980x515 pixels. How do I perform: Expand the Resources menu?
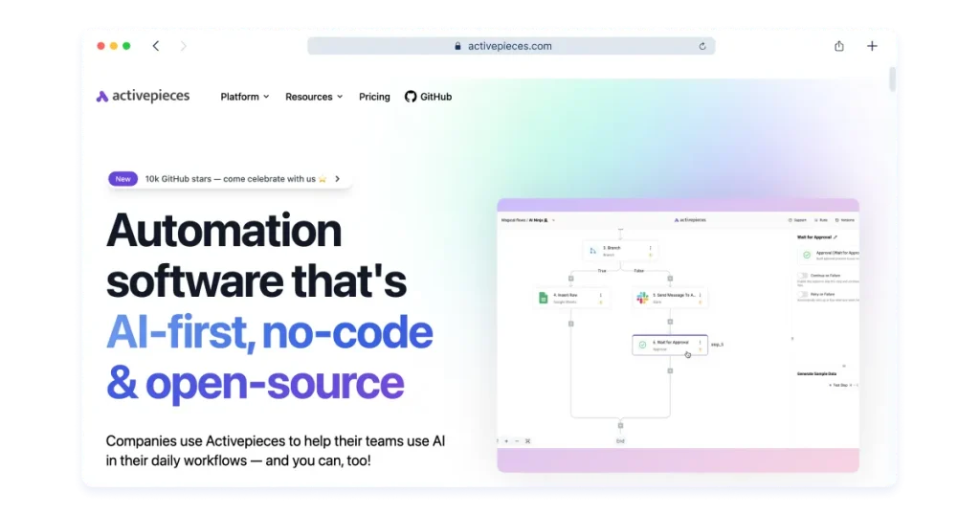(314, 97)
